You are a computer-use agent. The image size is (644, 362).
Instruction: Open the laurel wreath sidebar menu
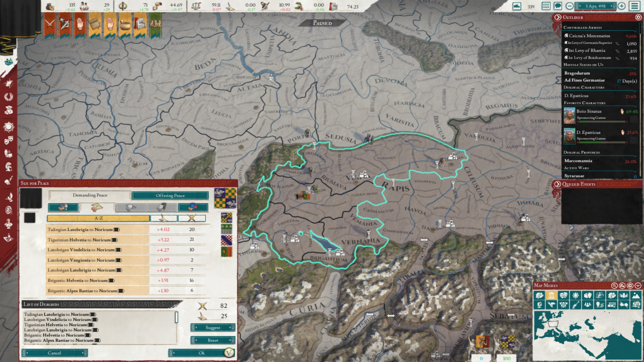point(8,97)
